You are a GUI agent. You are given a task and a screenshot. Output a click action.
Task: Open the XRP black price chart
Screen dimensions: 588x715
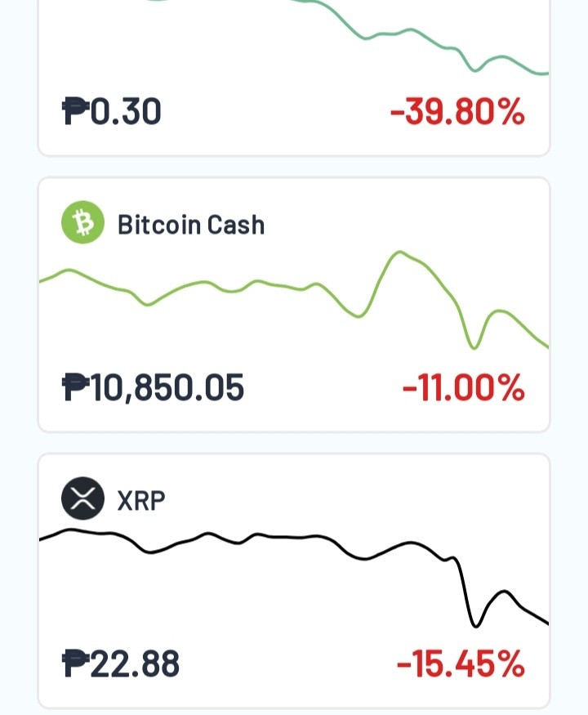pyautogui.click(x=294, y=578)
